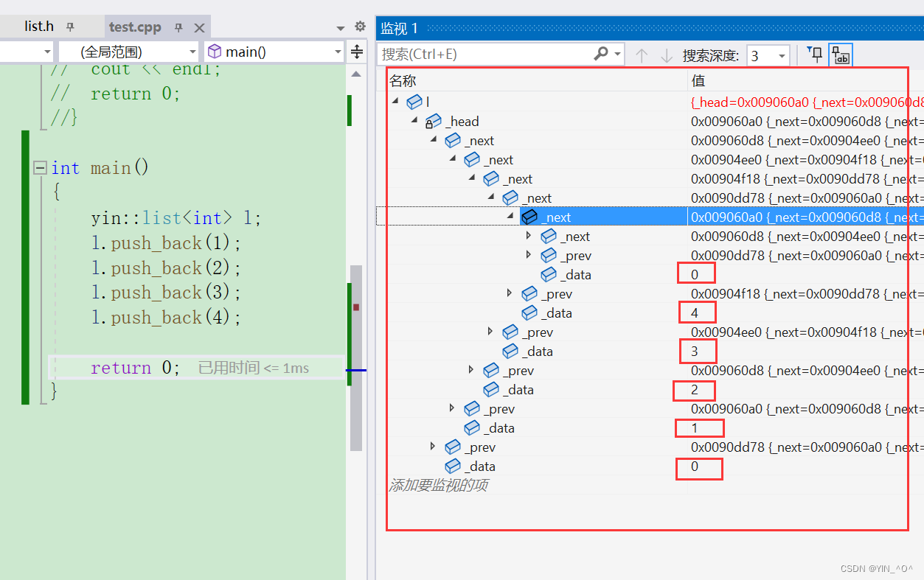The height and width of the screenshot is (580, 924).
Task: Click the editor scrollbar up arrow
Action: tap(355, 74)
